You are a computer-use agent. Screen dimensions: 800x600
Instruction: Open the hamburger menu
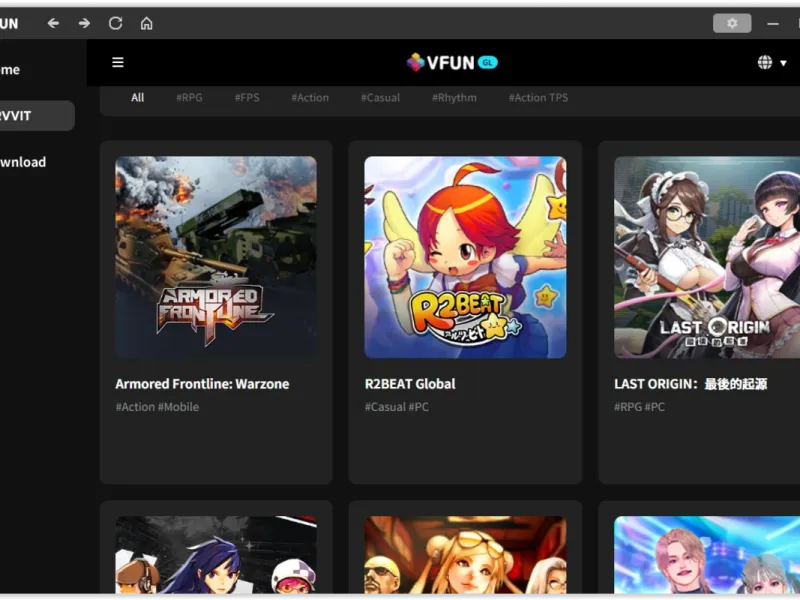coord(118,62)
